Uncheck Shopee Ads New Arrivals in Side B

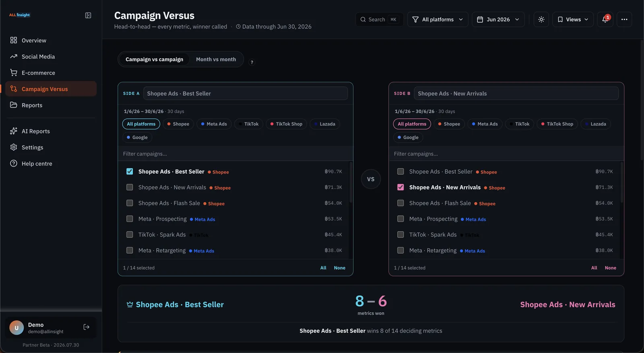400,187
